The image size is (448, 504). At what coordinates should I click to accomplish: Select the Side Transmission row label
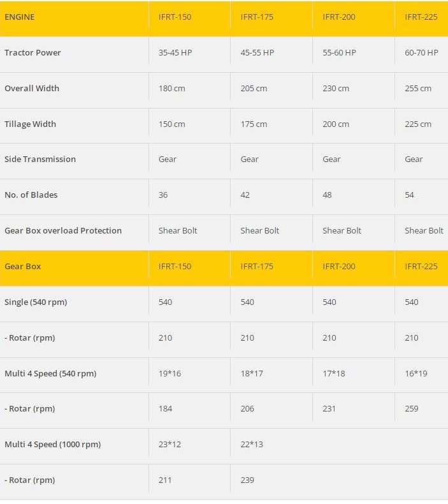[x=40, y=159]
